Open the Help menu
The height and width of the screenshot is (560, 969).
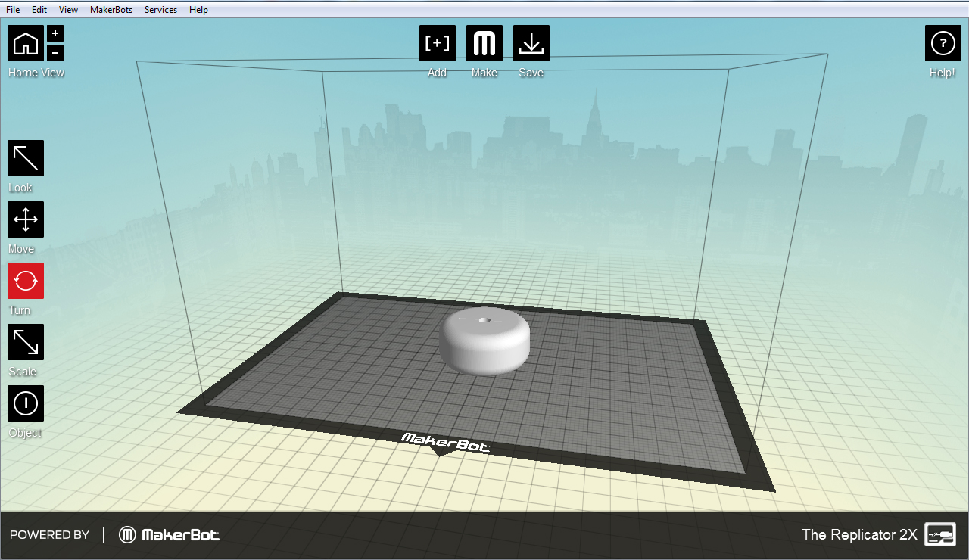199,10
